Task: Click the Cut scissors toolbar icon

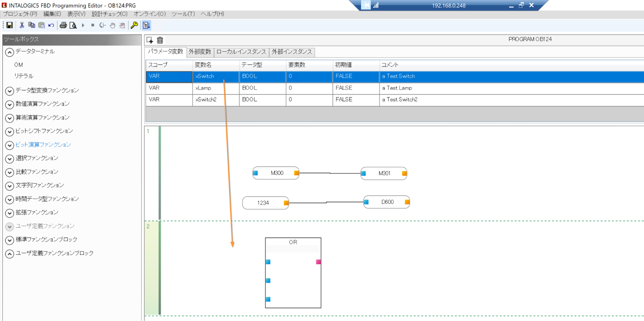Action: (22, 25)
